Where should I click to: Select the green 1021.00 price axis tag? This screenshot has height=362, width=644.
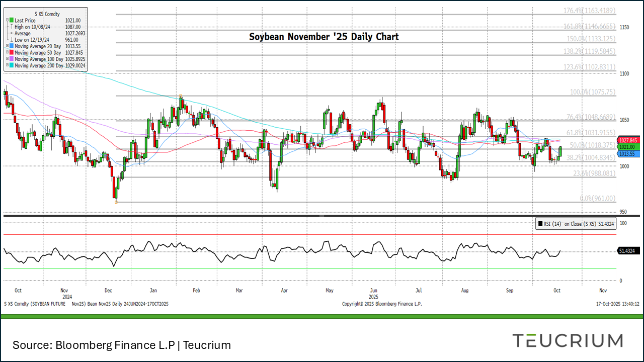tap(628, 147)
